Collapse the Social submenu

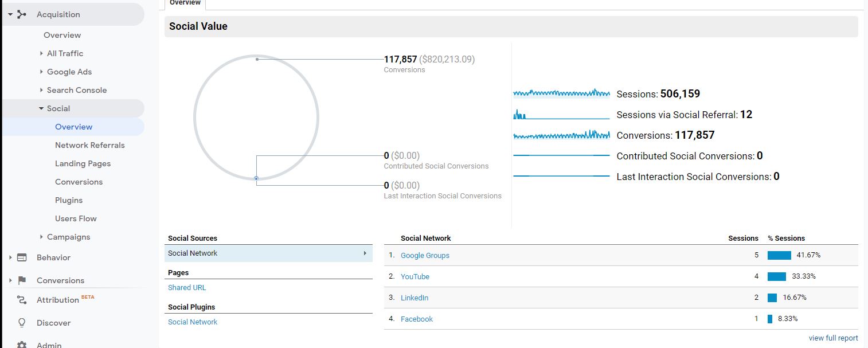pyautogui.click(x=41, y=108)
